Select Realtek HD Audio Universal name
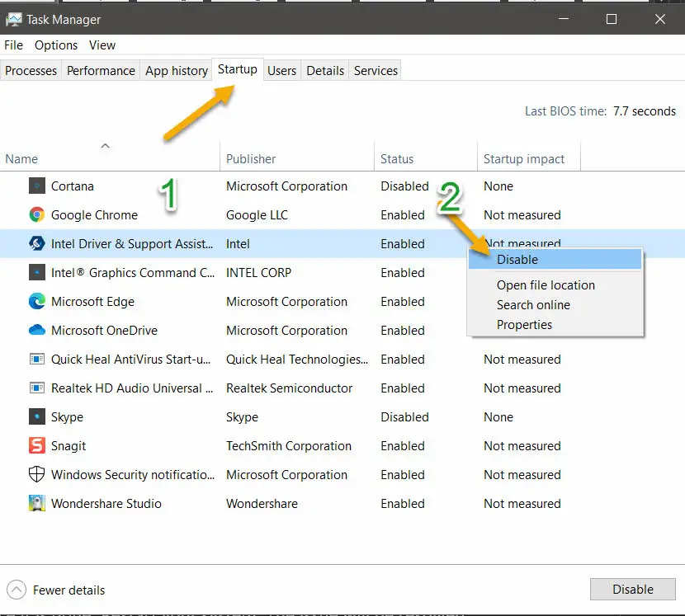Image resolution: width=685 pixels, height=616 pixels. [x=132, y=388]
